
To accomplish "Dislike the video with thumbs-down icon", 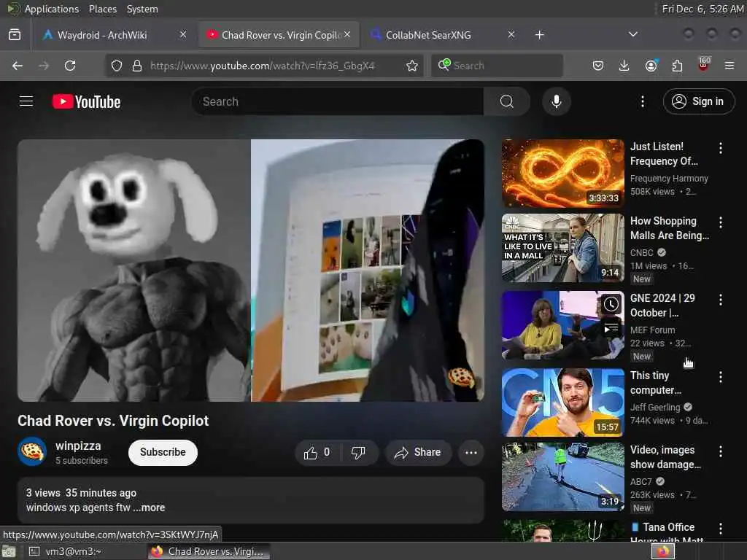I will pyautogui.click(x=359, y=452).
